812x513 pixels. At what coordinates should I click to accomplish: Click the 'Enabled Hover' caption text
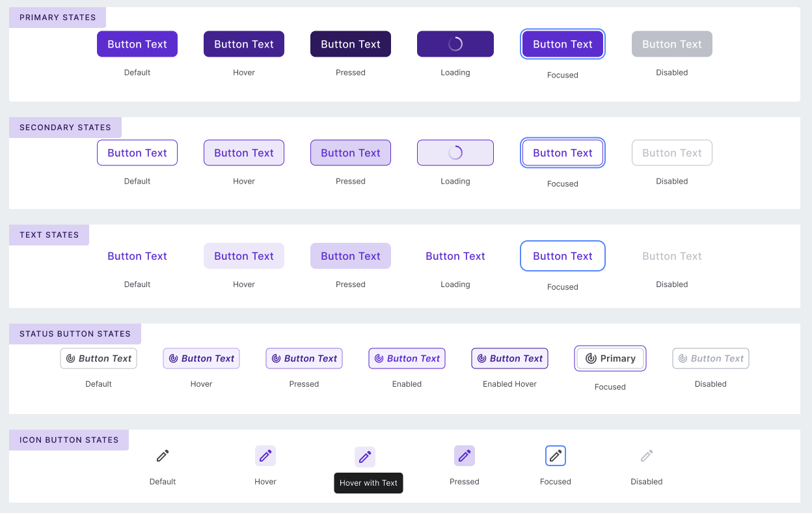[x=510, y=384]
